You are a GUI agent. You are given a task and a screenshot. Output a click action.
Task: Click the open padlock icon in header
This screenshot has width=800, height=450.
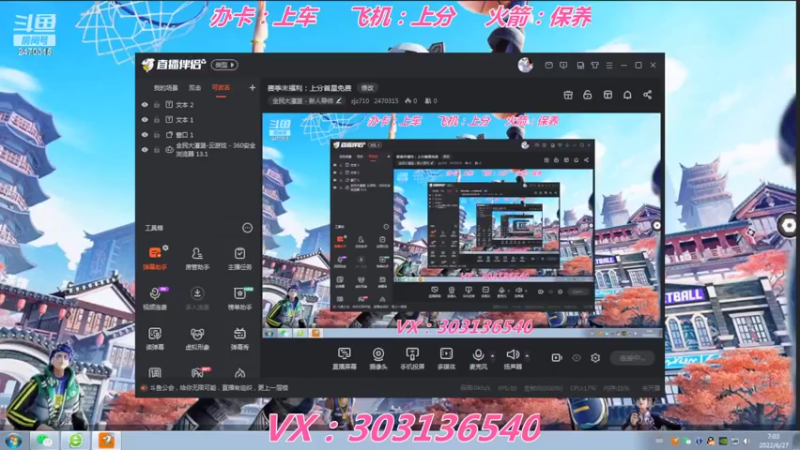[x=587, y=95]
